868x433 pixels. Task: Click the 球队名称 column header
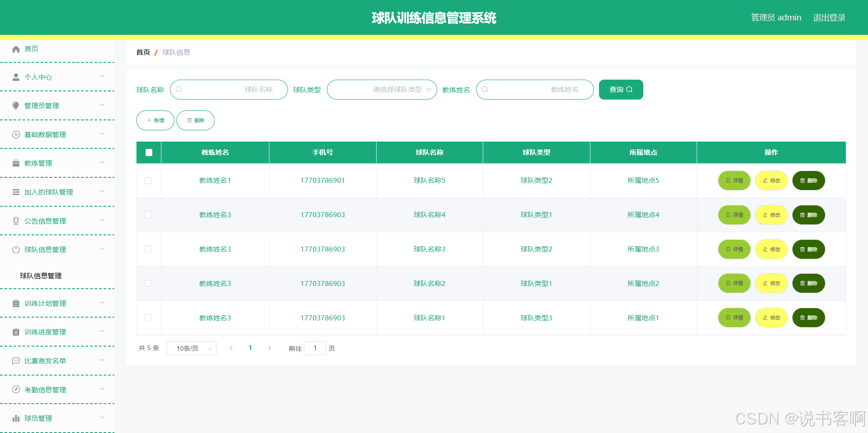[x=429, y=152]
